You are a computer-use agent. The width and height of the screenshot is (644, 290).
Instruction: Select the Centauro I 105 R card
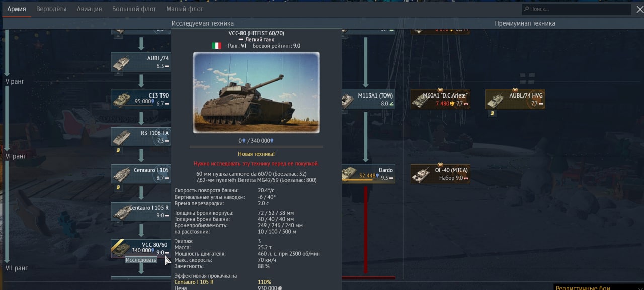pos(140,212)
